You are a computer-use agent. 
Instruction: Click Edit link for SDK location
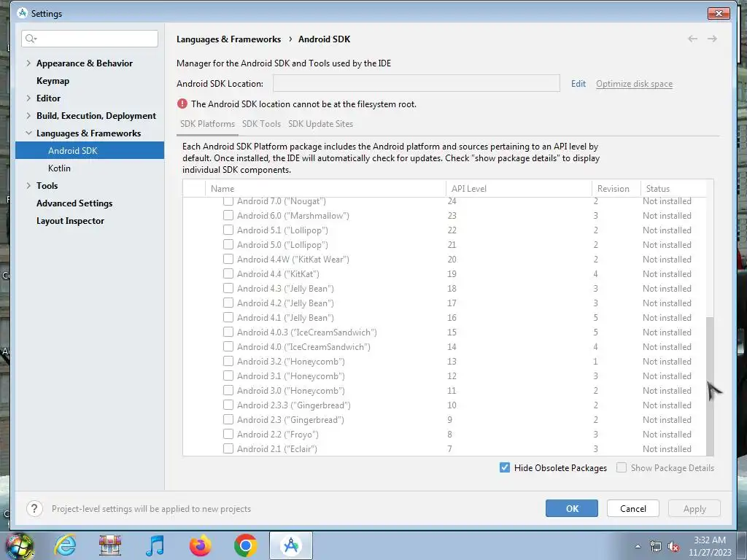point(578,83)
